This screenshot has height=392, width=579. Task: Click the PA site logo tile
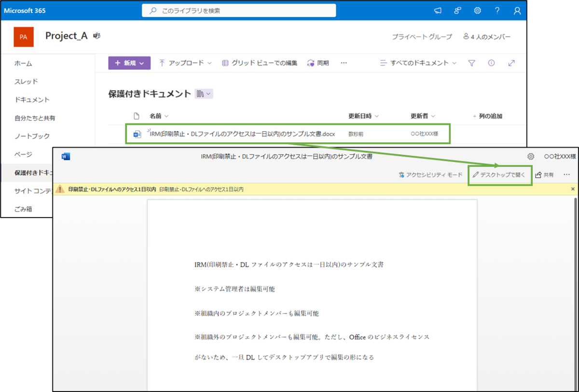click(24, 37)
